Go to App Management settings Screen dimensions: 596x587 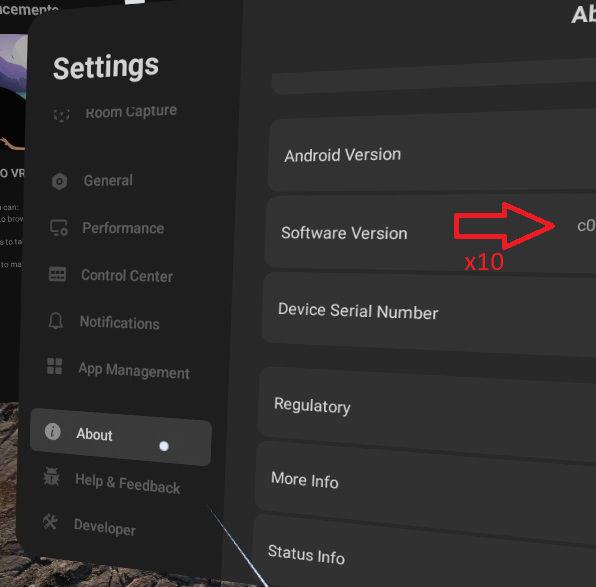[x=134, y=371]
